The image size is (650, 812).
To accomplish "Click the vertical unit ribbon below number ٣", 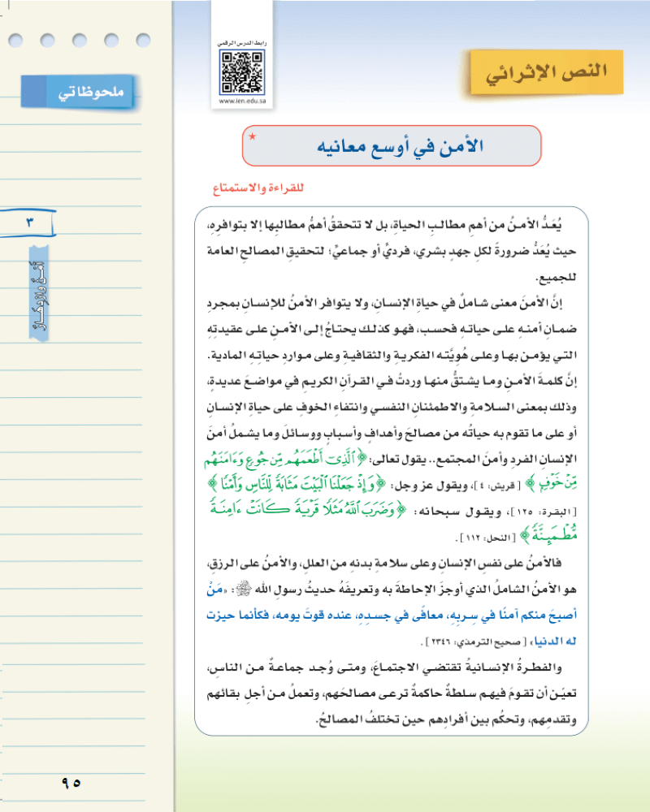I will [x=38, y=294].
